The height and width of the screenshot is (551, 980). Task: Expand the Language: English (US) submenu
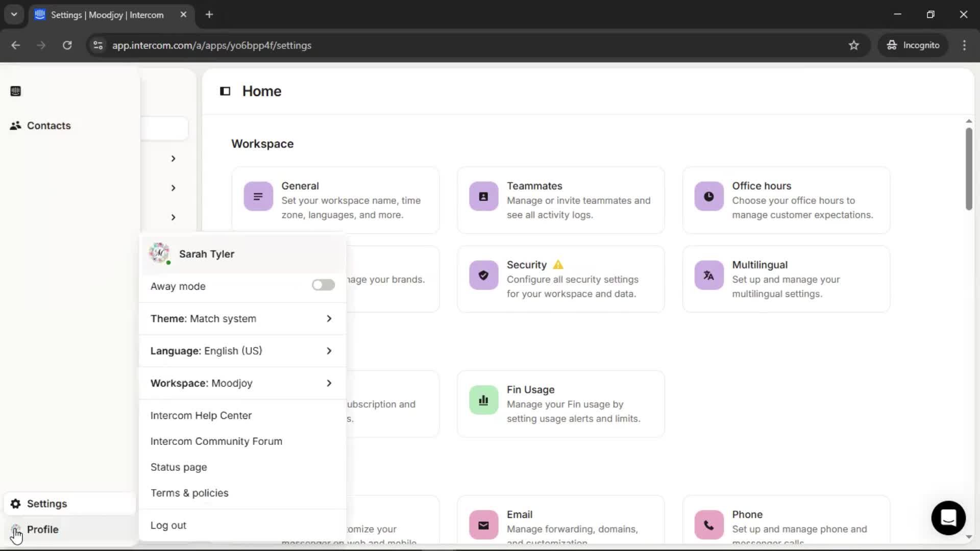[x=242, y=351]
